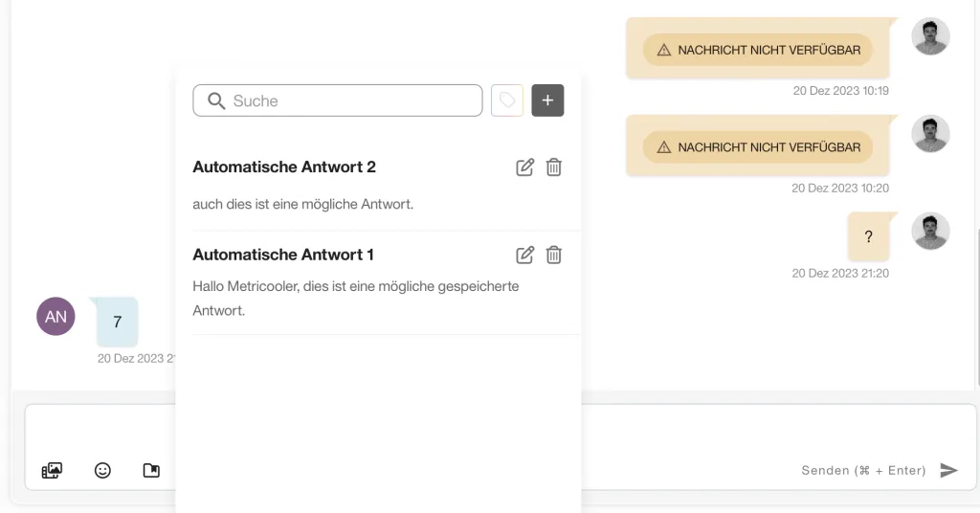Send the message with the arrow icon

click(948, 470)
